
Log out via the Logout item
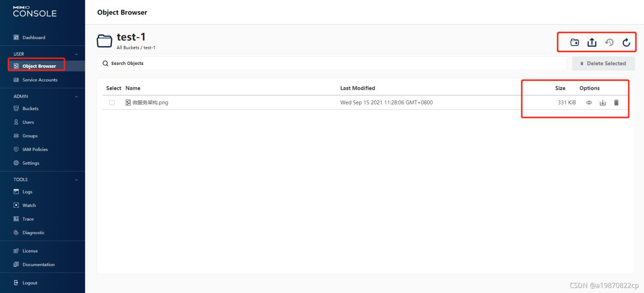30,283
